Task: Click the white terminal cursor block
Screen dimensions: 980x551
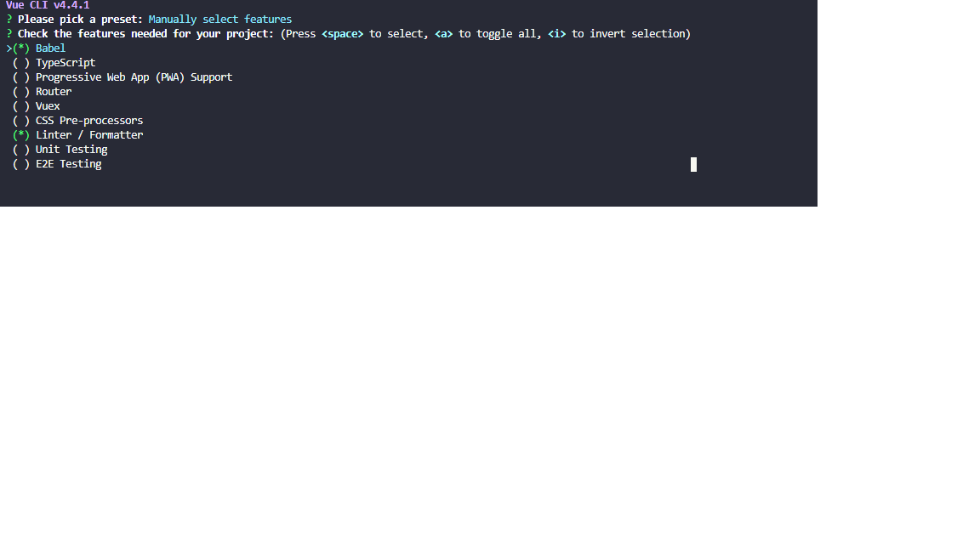Action: coord(693,164)
